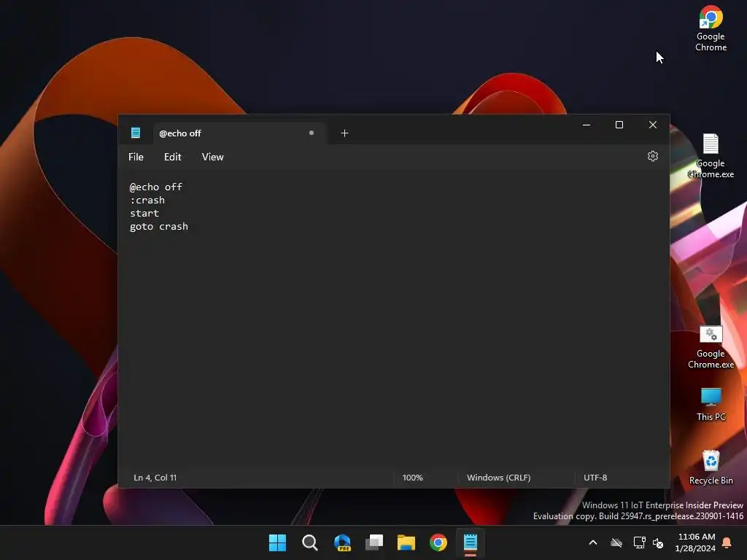Open the clock and date flyout
Screen dimensions: 747x560
point(695,542)
